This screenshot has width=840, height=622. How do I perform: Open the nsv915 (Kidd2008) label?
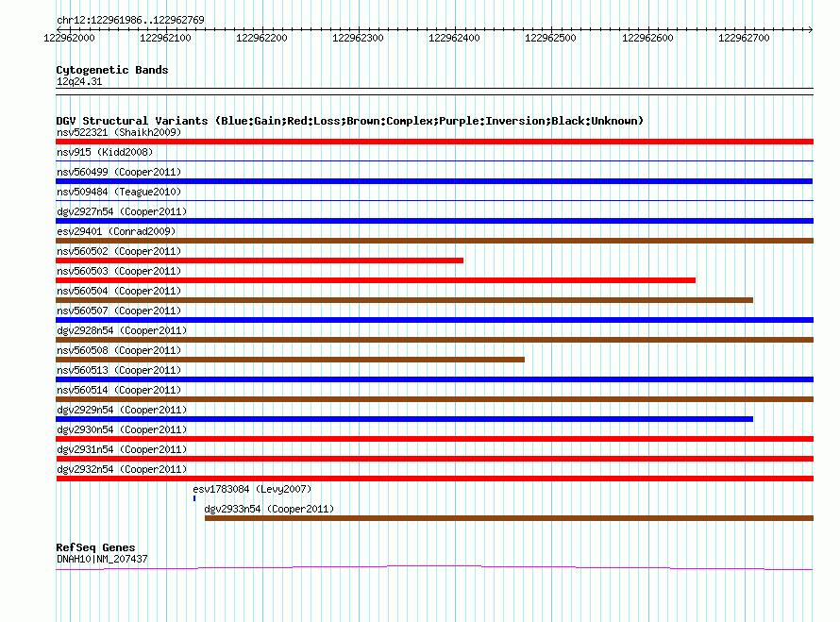[105, 152]
